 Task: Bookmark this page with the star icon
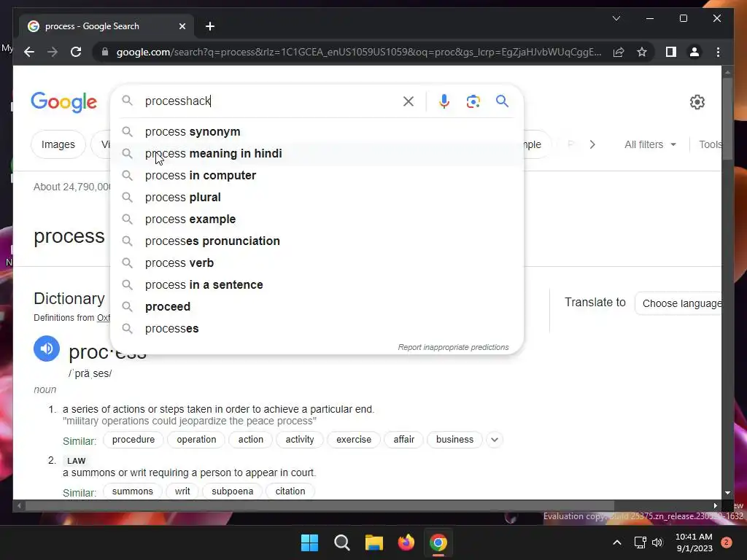[642, 52]
